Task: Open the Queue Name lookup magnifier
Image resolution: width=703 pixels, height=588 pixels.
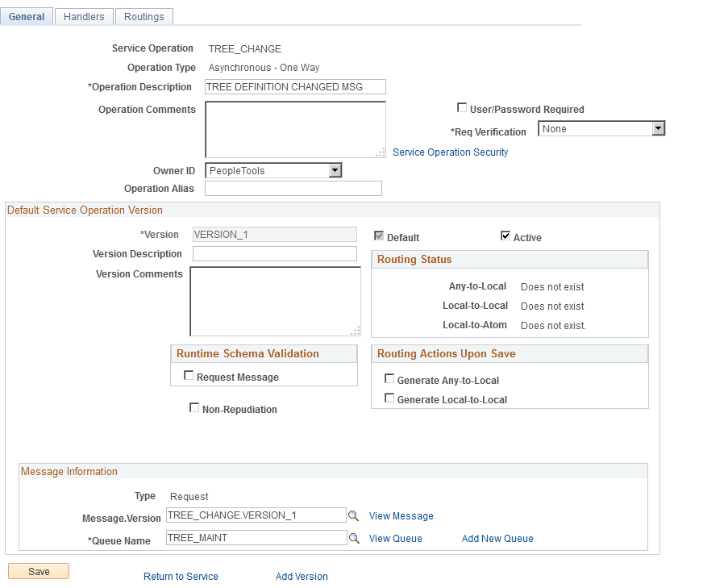Action: (354, 537)
